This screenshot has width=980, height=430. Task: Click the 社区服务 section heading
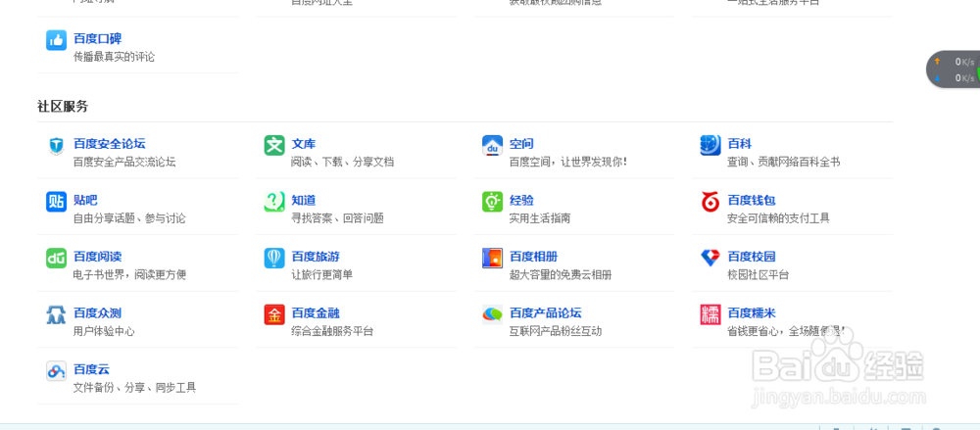pos(63,106)
